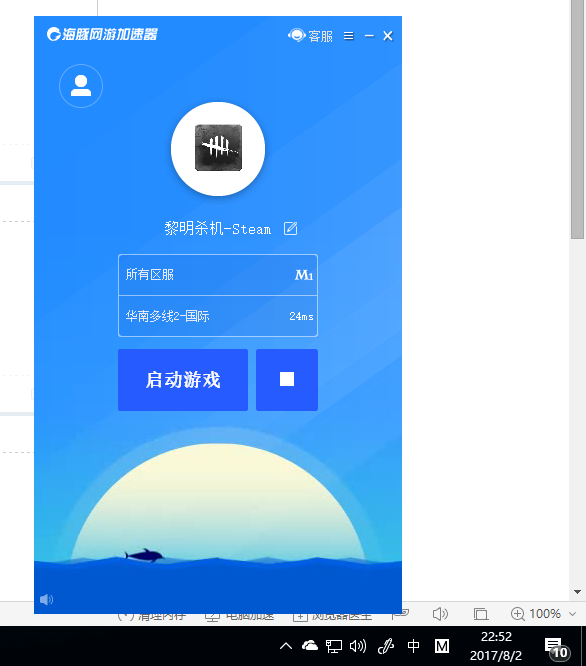Click the 24ms latency readout

[301, 316]
